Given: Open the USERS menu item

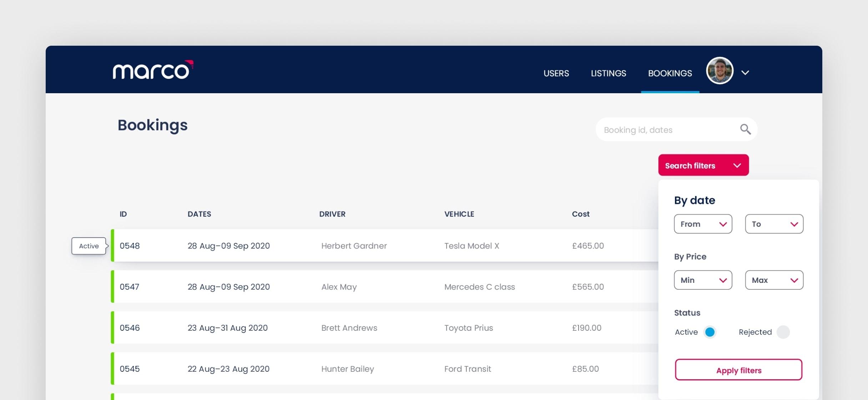Looking at the screenshot, I should 556,72.
